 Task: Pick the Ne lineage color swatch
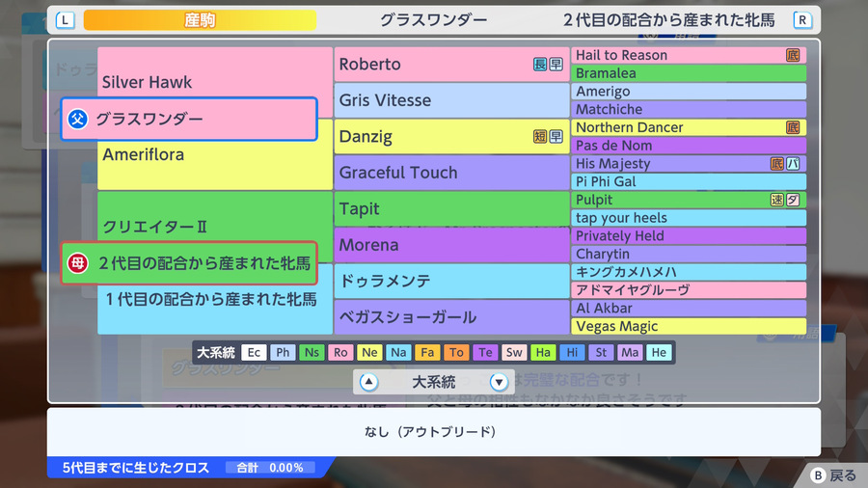[x=369, y=352]
